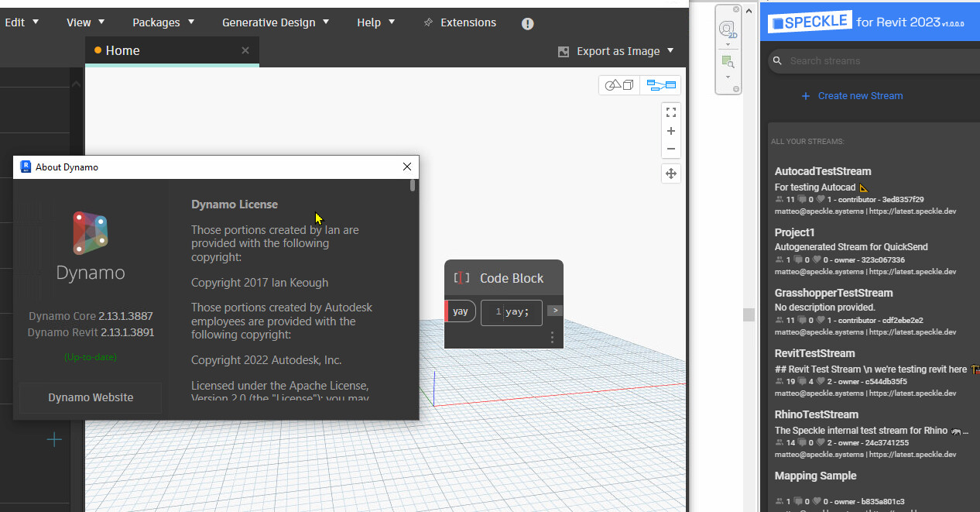
Task: Open the navigation bar customize button at bottom
Action: coord(736,88)
